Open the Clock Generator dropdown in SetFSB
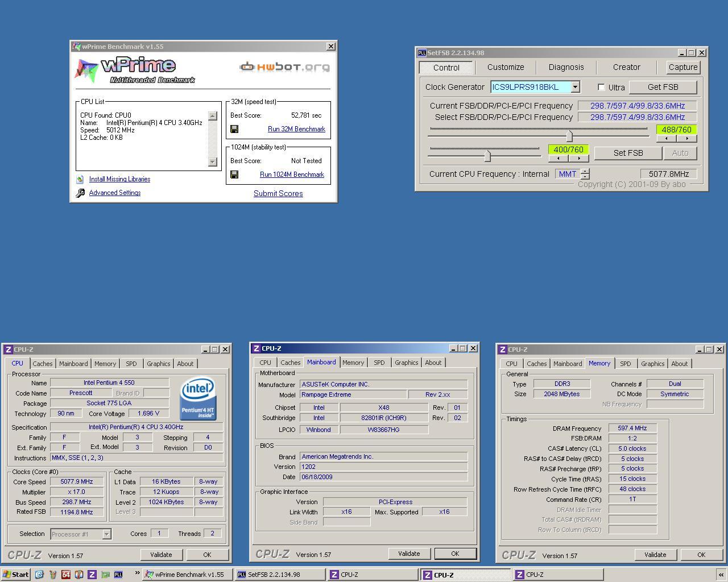 coord(575,87)
